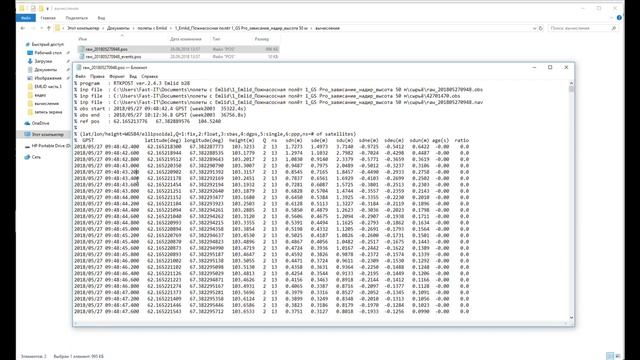Image resolution: width=640 pixels, height=360 pixels.
Task: Click вычисления breadcrumb at path end
Action: [x=327, y=28]
